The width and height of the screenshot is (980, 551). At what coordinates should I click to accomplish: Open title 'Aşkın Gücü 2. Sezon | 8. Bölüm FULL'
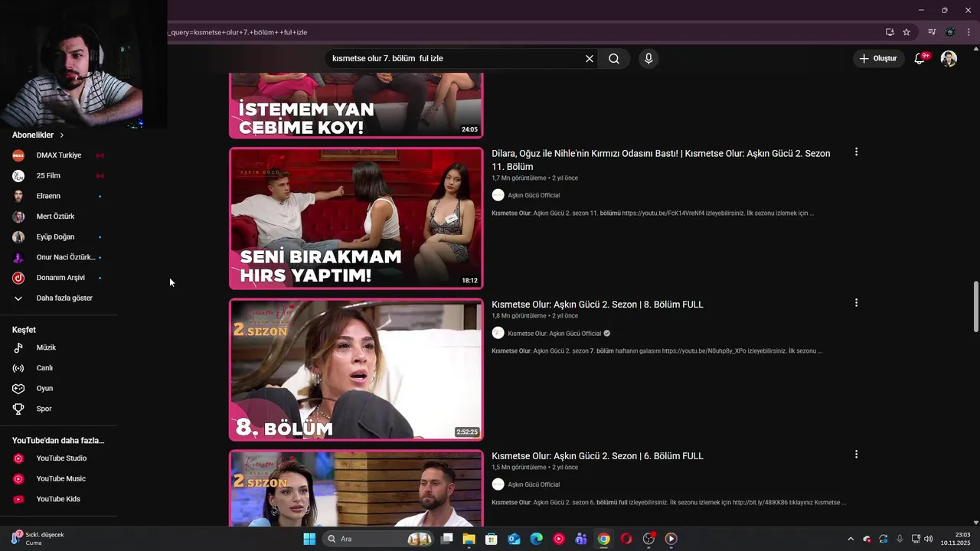(597, 305)
